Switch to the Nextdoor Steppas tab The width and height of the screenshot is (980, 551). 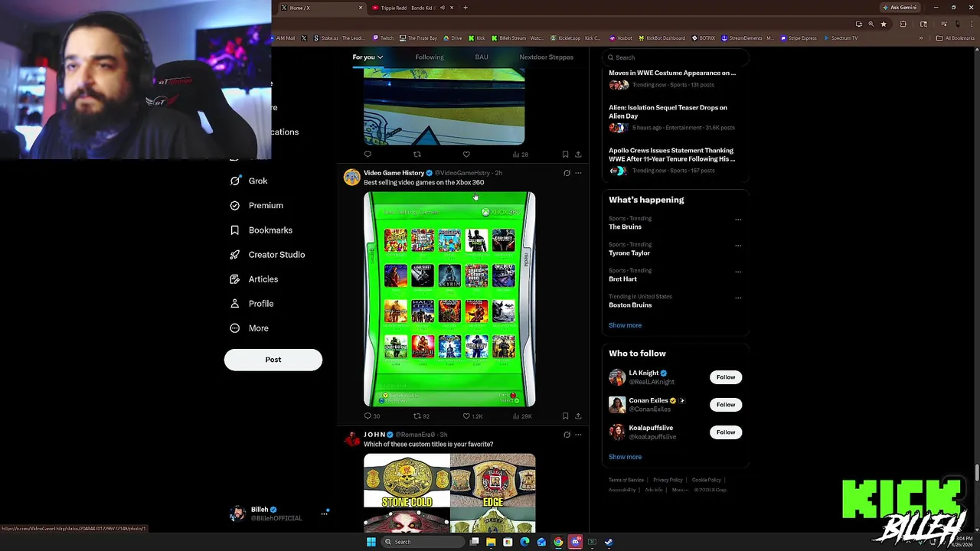pyautogui.click(x=546, y=57)
